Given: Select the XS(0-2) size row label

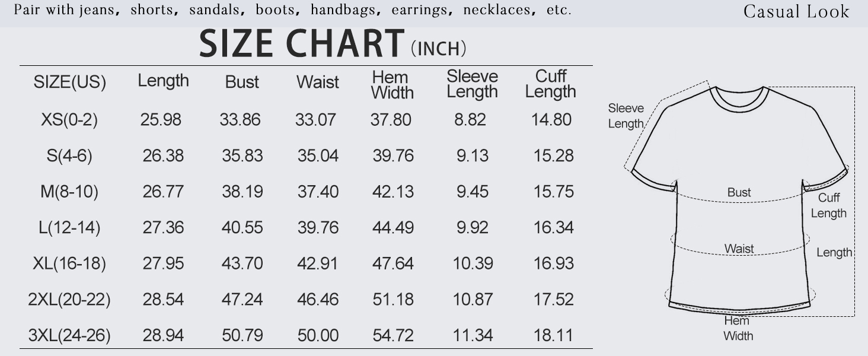Looking at the screenshot, I should click(x=69, y=120).
